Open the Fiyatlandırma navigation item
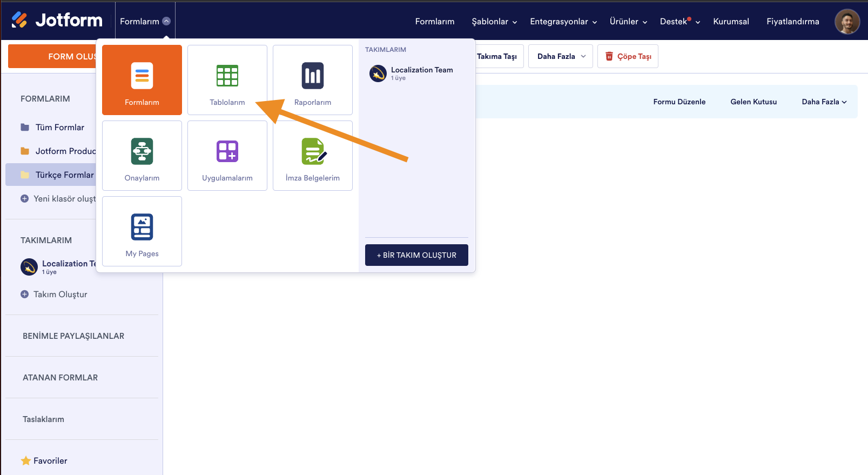Viewport: 868px width, 475px height. pyautogui.click(x=793, y=22)
